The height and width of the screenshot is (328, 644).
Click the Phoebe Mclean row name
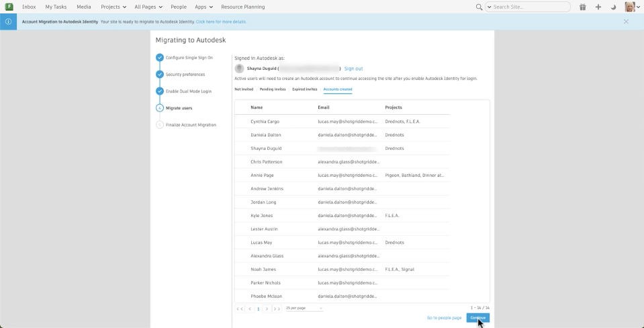(x=266, y=296)
